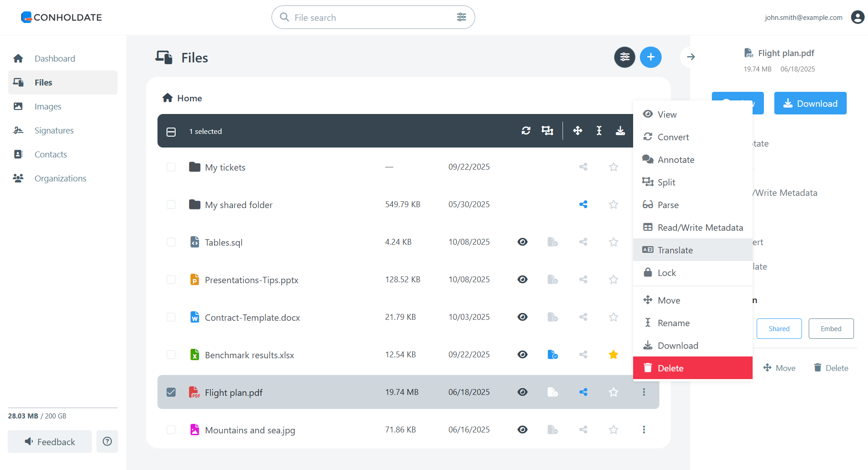
Task: Select Delete in the context menu
Action: pyautogui.click(x=670, y=368)
